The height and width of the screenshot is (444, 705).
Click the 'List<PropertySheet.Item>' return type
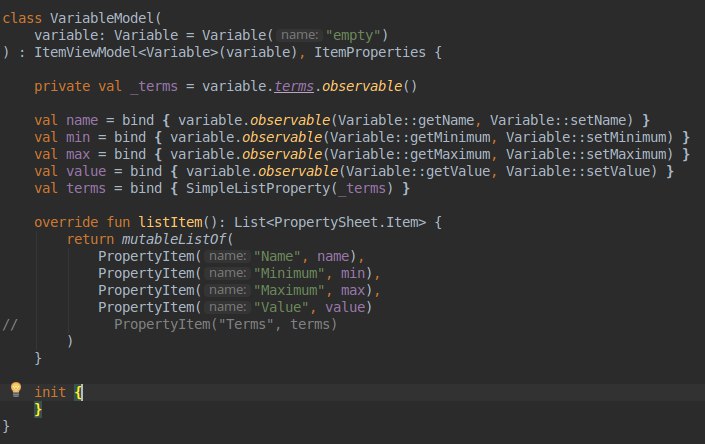coord(330,222)
